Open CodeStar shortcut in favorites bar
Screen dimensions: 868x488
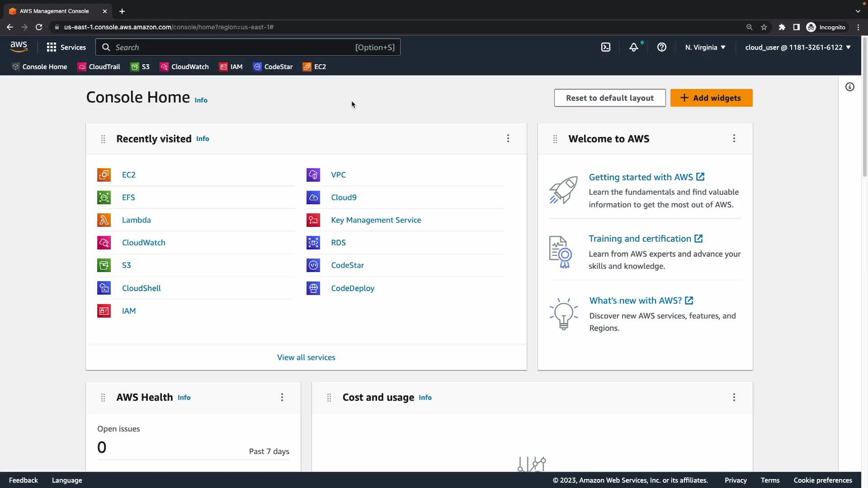coord(273,67)
